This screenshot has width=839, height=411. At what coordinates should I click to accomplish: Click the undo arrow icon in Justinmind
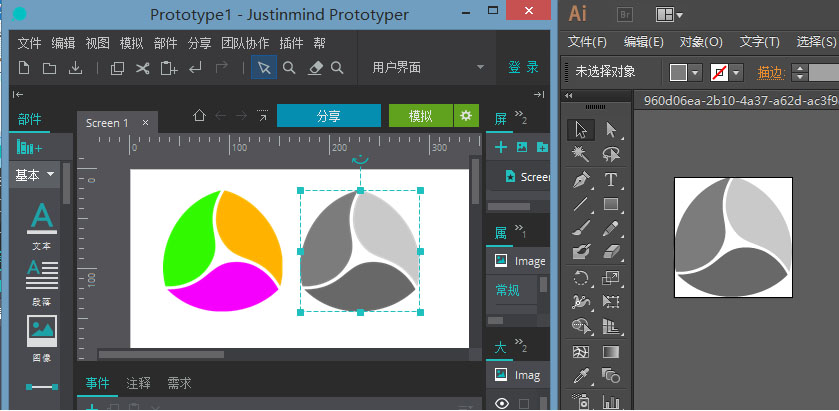(x=195, y=68)
